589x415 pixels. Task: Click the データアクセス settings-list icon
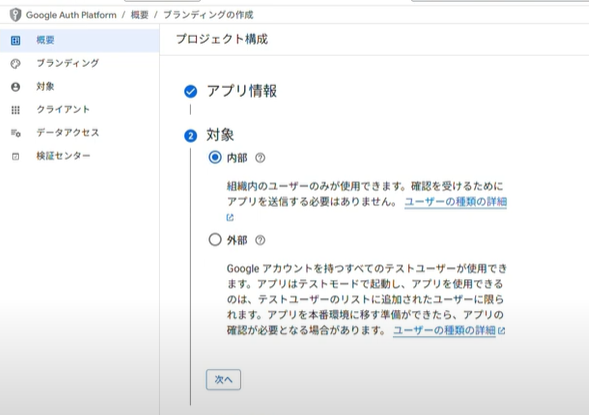click(15, 133)
